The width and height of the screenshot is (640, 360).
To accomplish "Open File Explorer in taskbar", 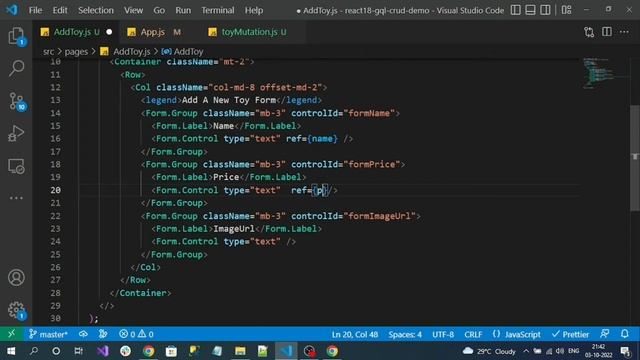I will coord(240,351).
